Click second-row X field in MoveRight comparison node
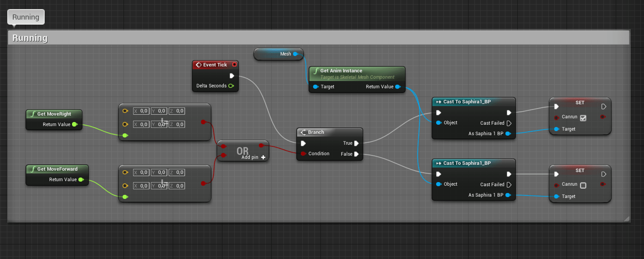Image resolution: width=644 pixels, height=259 pixels. pyautogui.click(x=141, y=124)
